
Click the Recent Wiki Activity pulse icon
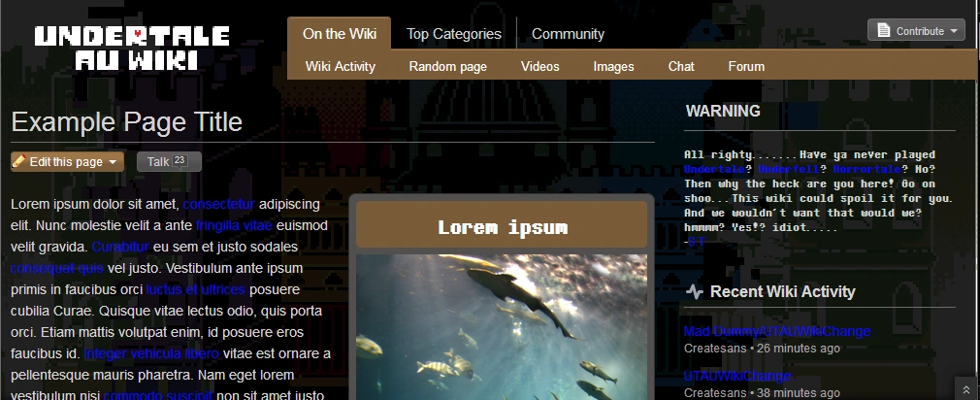694,291
